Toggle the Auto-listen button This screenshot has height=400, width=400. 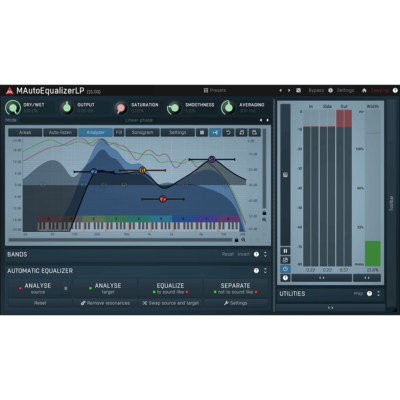click(x=60, y=132)
